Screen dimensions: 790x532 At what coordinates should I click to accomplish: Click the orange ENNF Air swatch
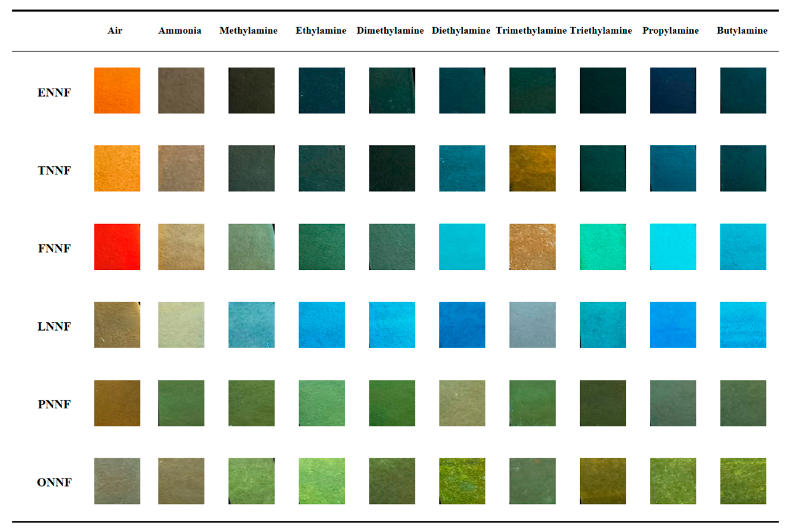click(117, 90)
